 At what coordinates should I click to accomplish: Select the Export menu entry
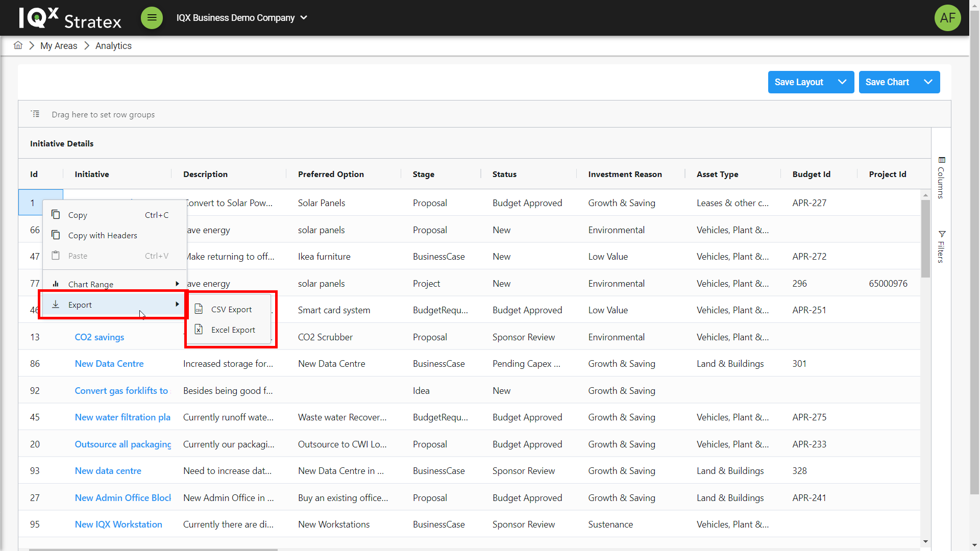(80, 305)
